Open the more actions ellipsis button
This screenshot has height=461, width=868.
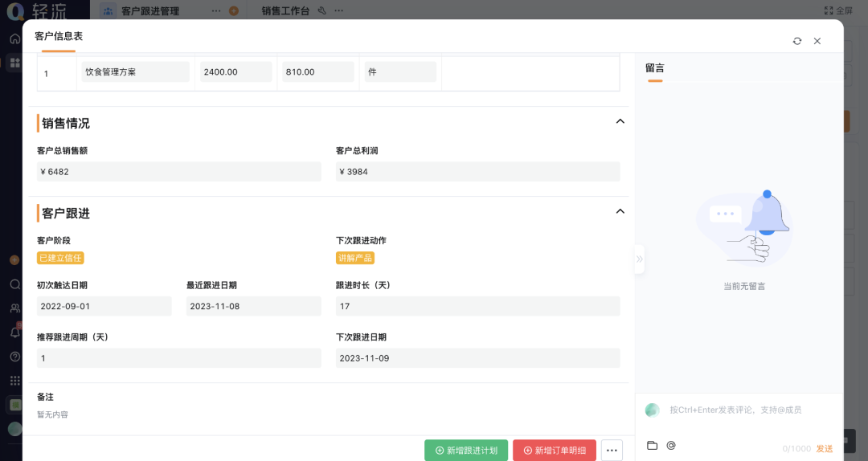(x=612, y=451)
